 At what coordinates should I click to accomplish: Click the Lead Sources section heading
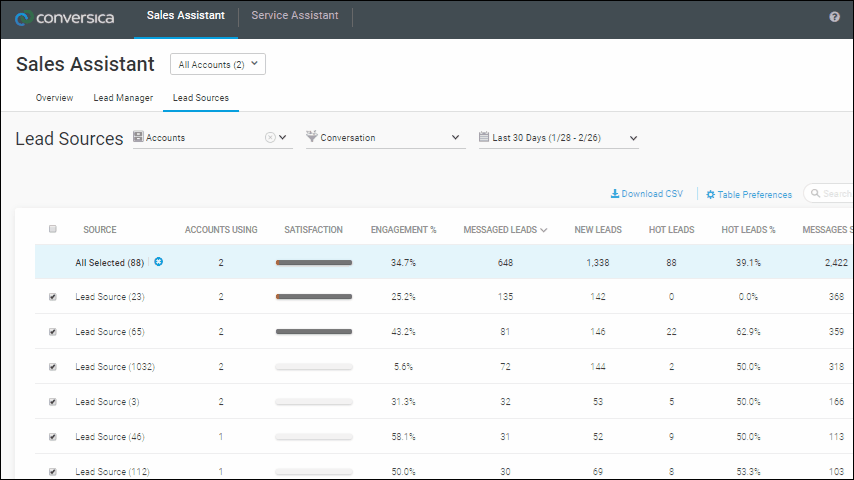click(69, 138)
